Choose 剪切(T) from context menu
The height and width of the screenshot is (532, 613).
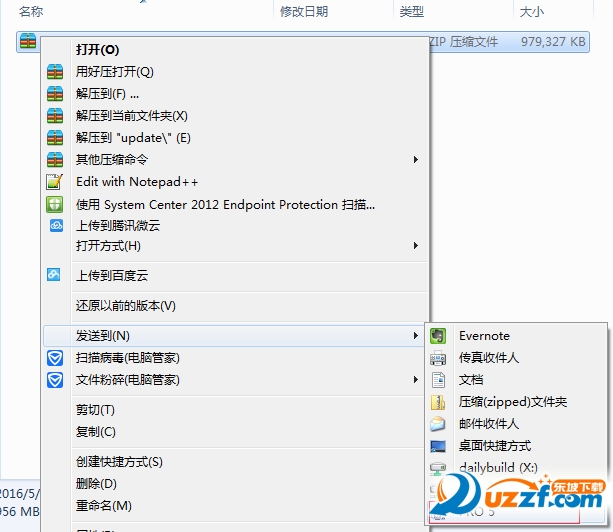point(235,410)
